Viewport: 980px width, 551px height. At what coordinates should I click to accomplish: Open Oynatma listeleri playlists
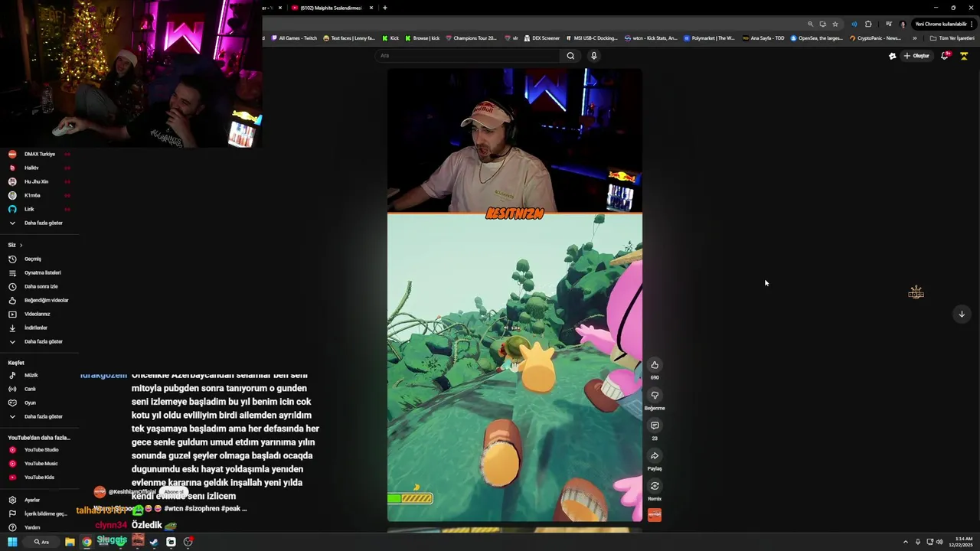pos(40,272)
